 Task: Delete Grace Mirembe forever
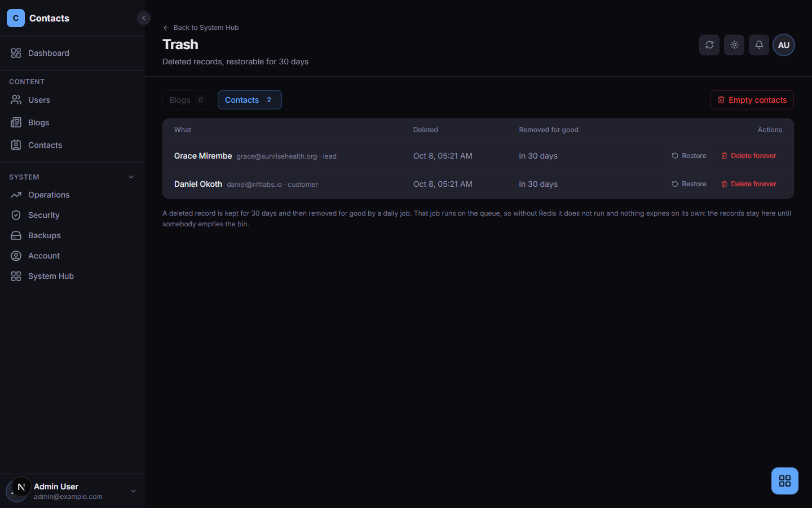point(749,156)
